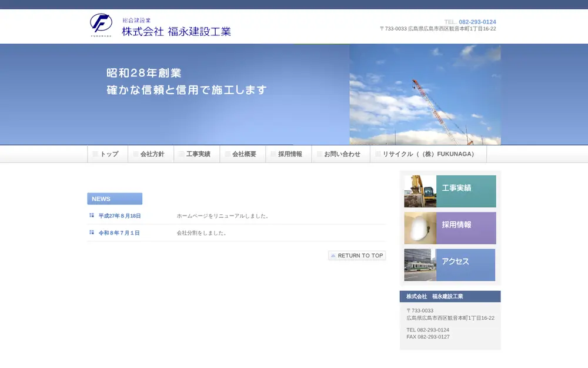Open the 採用情報 sidebar banner
This screenshot has height=368, width=588.
pos(450,228)
